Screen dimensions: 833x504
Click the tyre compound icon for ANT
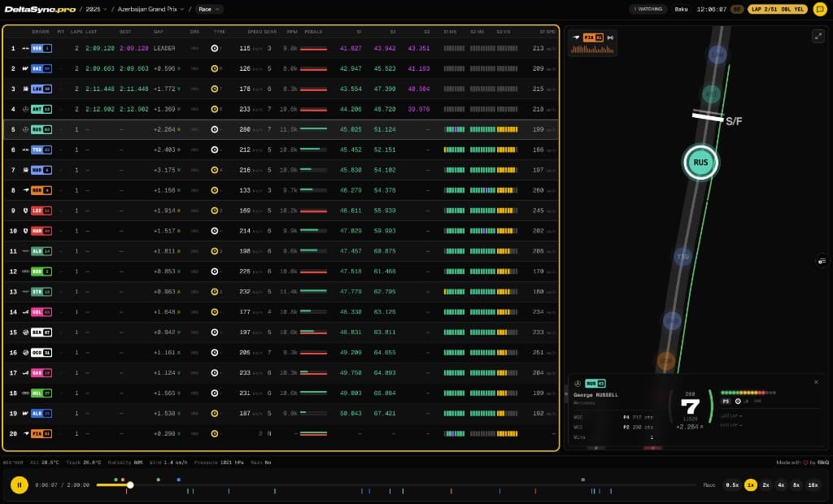click(x=215, y=110)
